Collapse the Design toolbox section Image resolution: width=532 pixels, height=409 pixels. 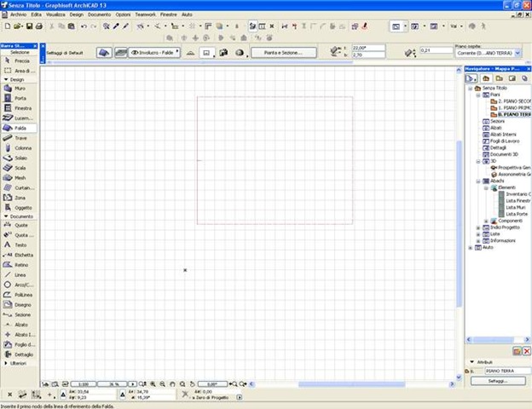[x=6, y=79]
